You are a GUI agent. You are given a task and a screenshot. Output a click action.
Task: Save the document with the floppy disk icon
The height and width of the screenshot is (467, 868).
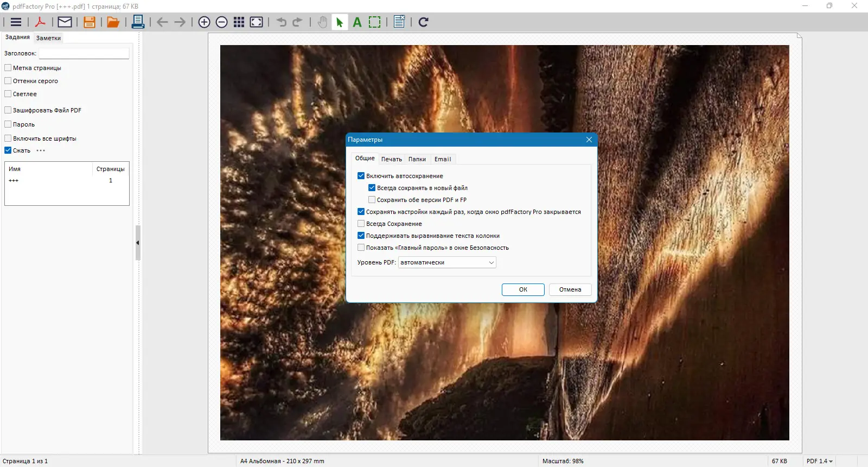90,22
